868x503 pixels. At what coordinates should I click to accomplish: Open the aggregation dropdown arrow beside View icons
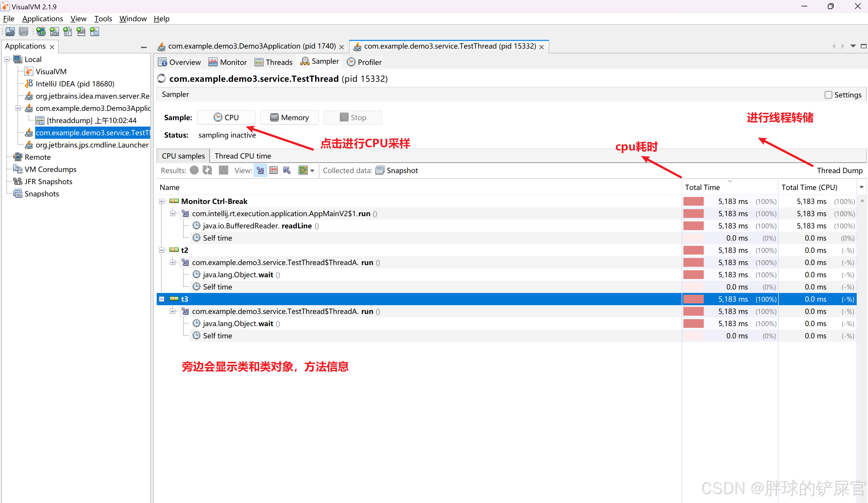point(312,171)
